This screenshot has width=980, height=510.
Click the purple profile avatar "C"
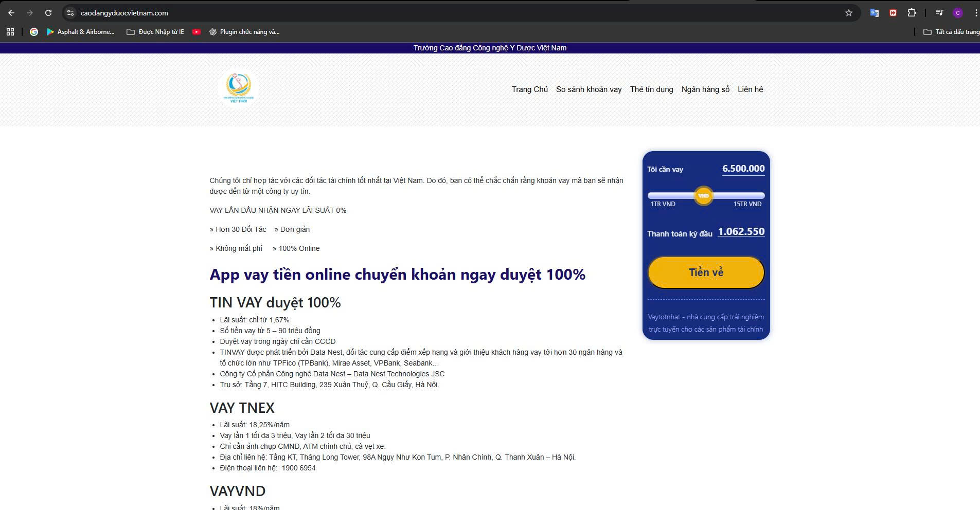[958, 13]
